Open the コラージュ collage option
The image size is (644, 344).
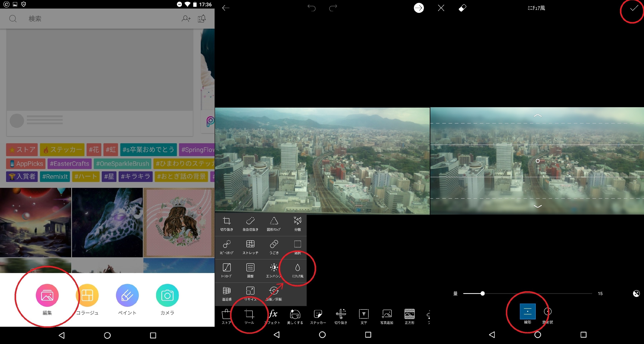[87, 295]
